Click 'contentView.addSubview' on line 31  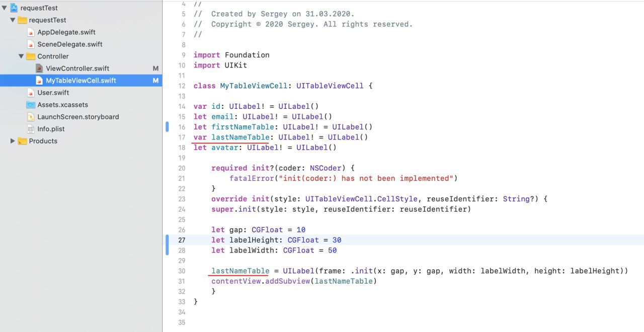(261, 281)
